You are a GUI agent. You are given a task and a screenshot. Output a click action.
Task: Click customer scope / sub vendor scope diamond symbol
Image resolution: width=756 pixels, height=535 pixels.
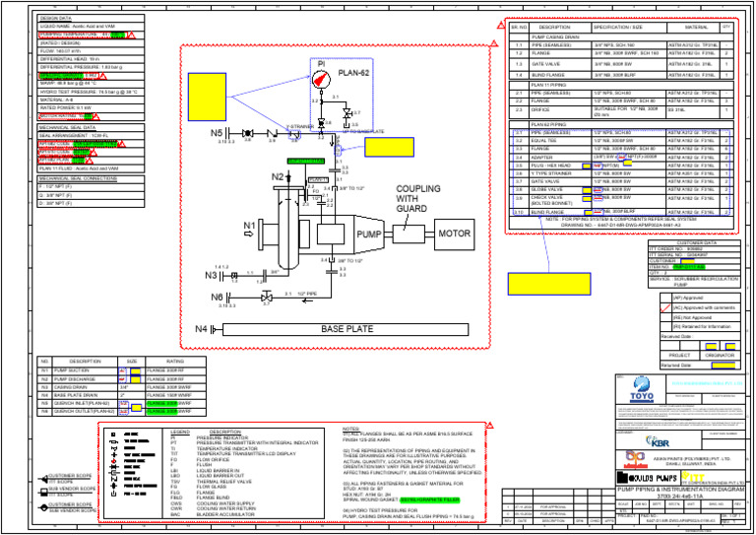click(43, 507)
